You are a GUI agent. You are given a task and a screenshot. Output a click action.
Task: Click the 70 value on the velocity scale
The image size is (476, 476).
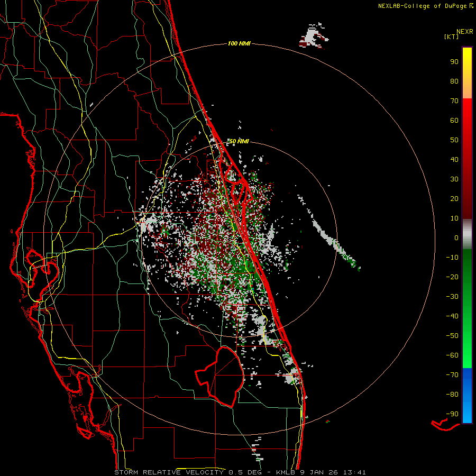click(x=454, y=101)
